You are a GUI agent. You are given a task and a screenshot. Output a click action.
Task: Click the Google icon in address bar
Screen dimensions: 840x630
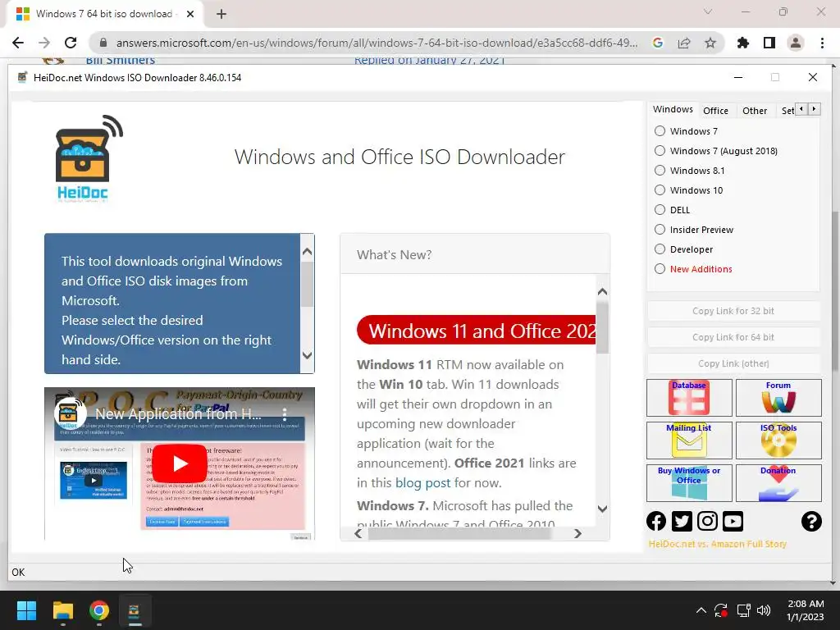tap(658, 43)
